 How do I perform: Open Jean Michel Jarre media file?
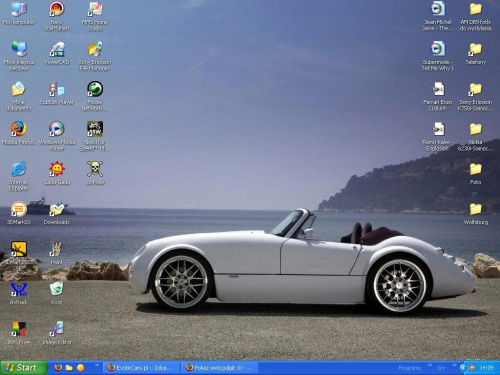point(437,9)
